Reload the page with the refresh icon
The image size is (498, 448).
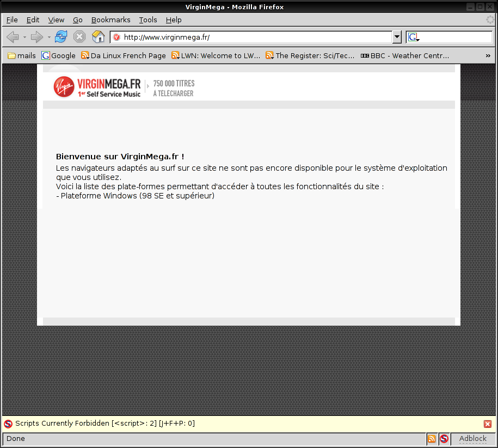(x=60, y=37)
